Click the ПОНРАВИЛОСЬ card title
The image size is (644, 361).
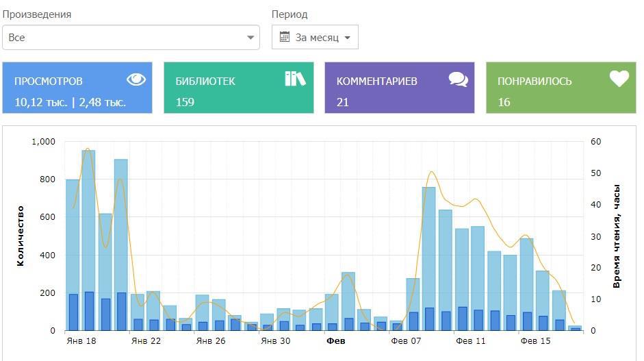point(534,81)
